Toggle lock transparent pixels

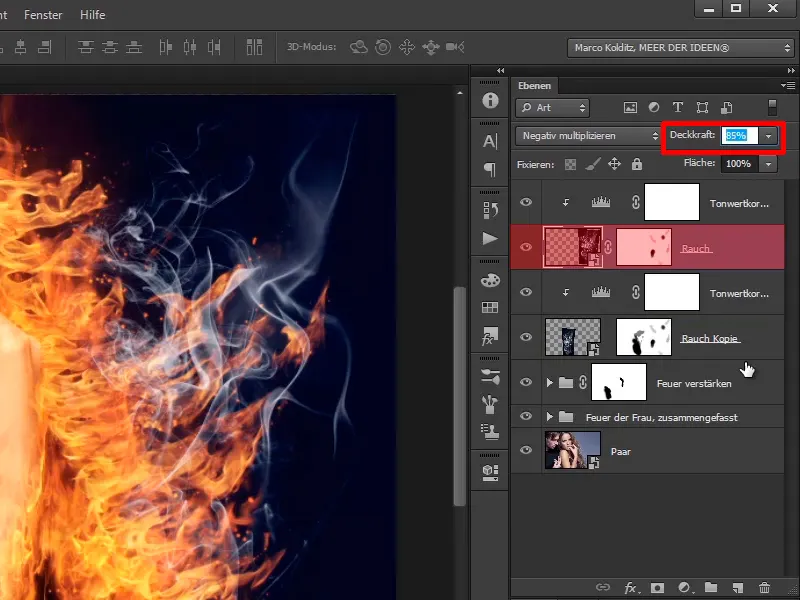tap(570, 164)
